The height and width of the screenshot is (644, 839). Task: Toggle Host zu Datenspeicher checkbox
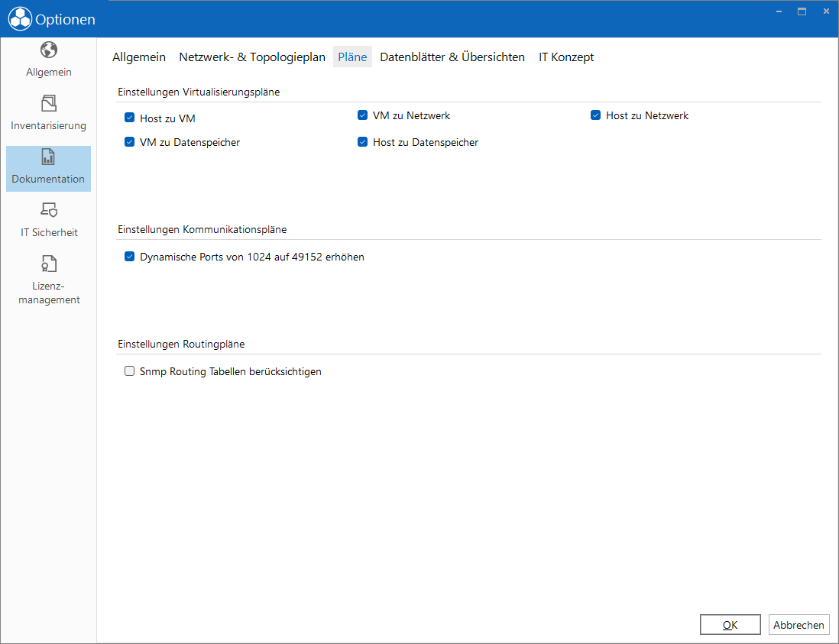(362, 142)
